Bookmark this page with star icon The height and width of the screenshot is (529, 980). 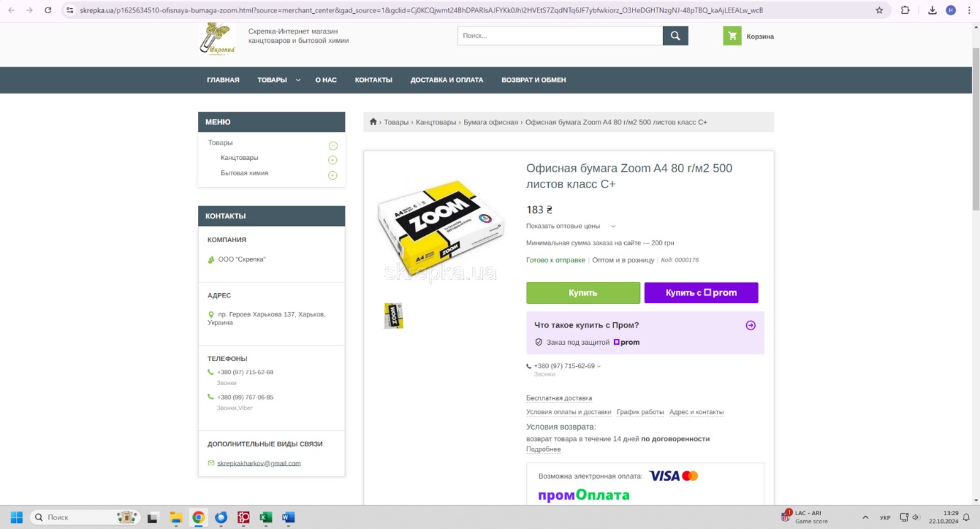point(879,10)
